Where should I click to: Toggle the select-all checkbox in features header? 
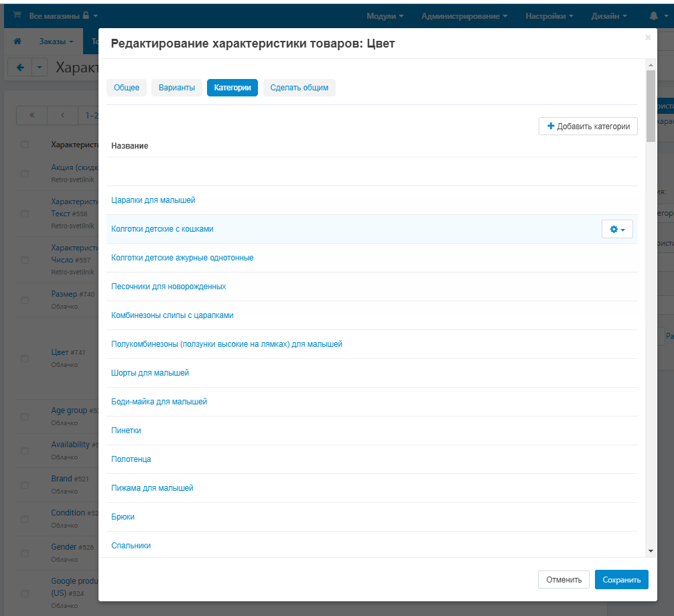click(25, 145)
